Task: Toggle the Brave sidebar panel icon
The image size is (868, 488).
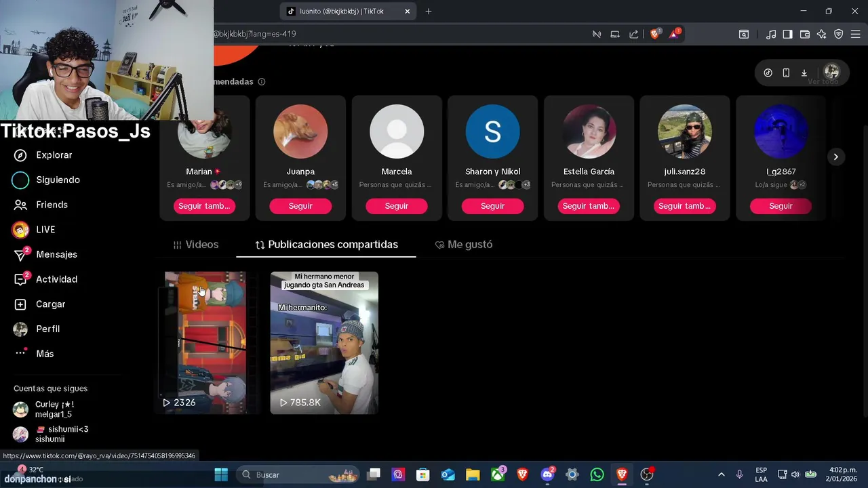Action: (787, 34)
